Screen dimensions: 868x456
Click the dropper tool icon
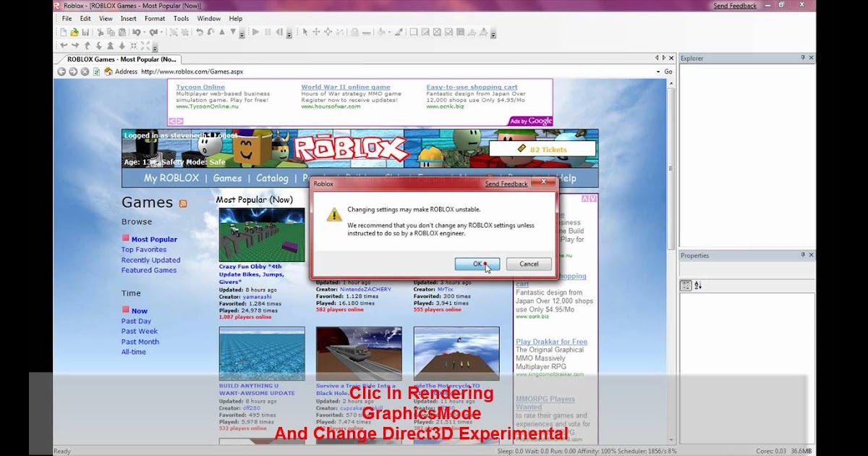(399, 32)
